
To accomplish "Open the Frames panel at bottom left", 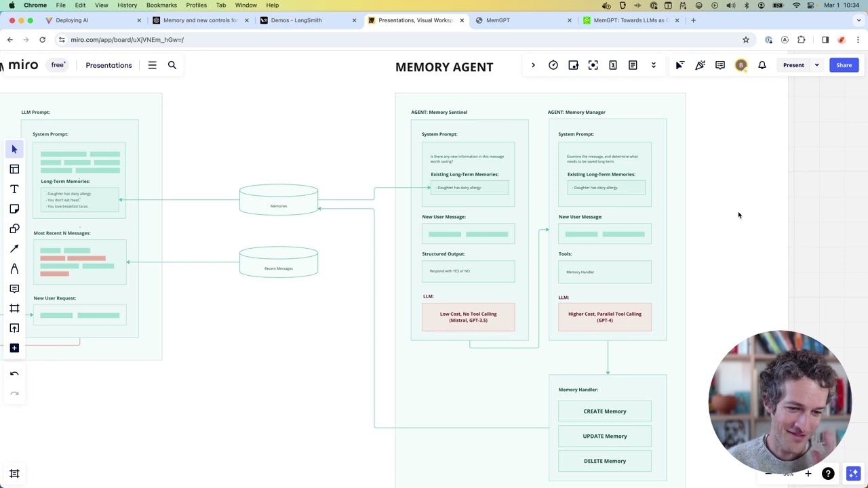I will pos(14,474).
